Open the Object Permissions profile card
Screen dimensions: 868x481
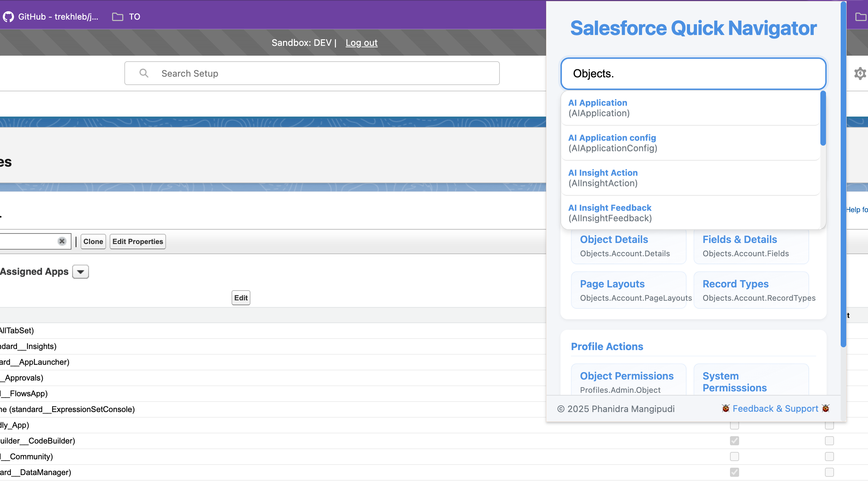tap(628, 380)
